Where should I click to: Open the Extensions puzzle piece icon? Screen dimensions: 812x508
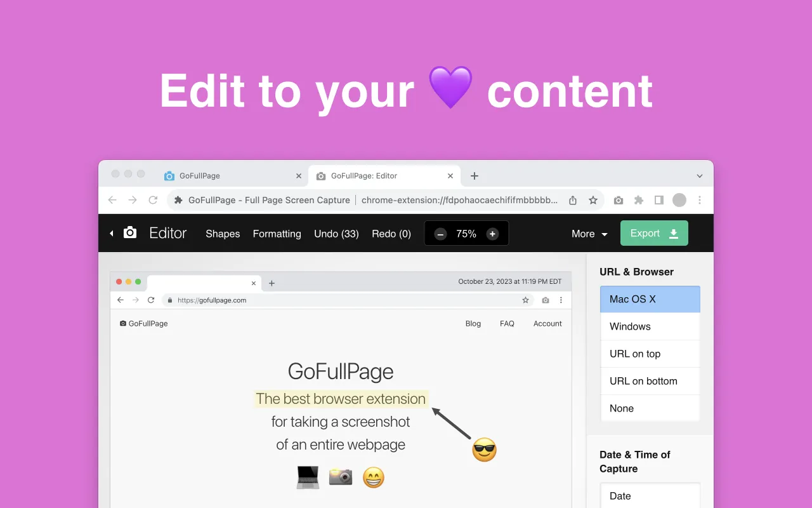639,199
